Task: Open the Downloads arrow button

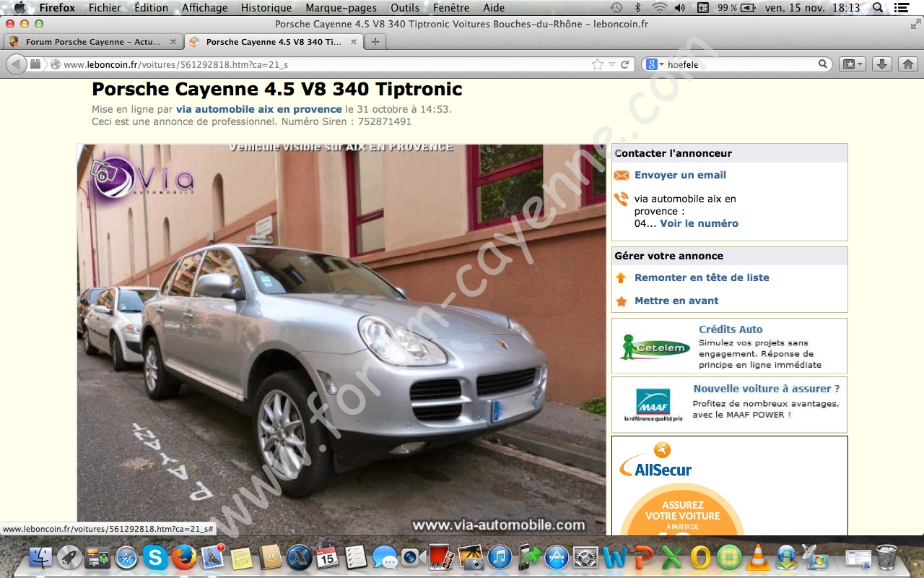Action: 881,64
